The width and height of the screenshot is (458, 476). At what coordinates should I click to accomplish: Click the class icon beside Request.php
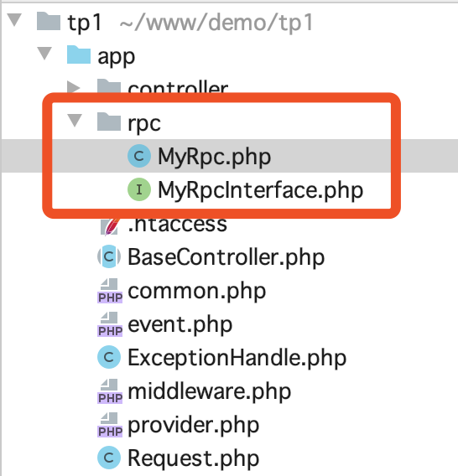point(109,458)
